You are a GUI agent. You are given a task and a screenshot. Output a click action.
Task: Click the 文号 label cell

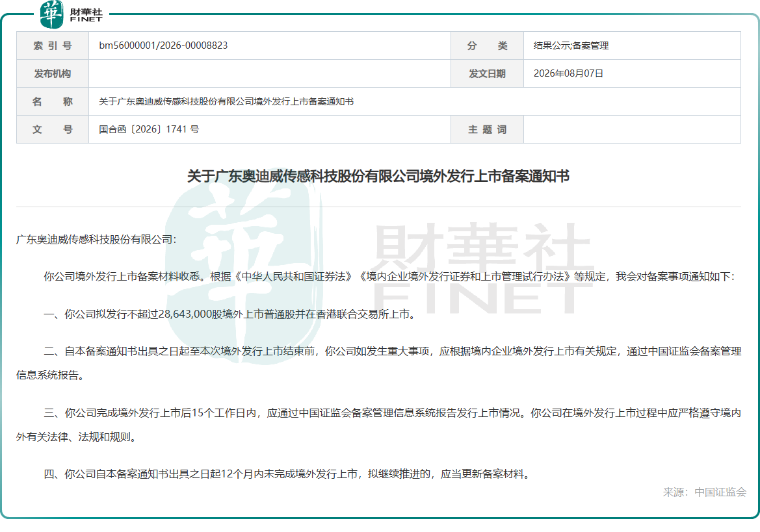tap(53, 129)
